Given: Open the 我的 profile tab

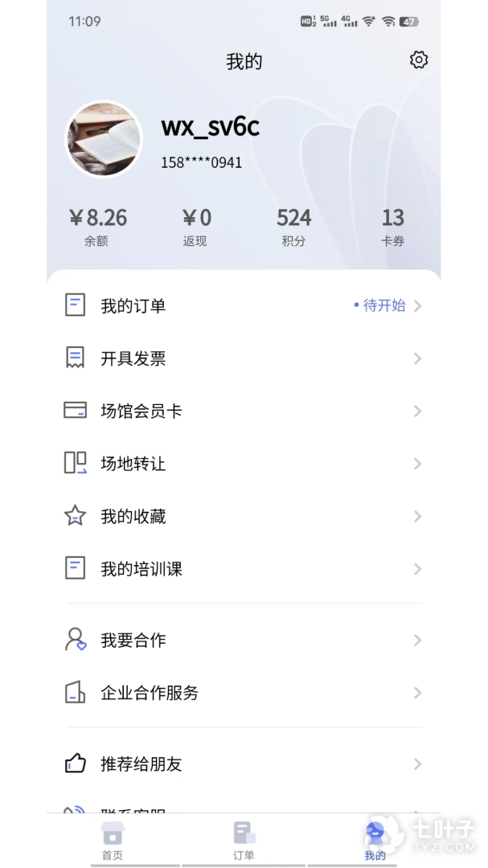Looking at the screenshot, I should coord(375,840).
